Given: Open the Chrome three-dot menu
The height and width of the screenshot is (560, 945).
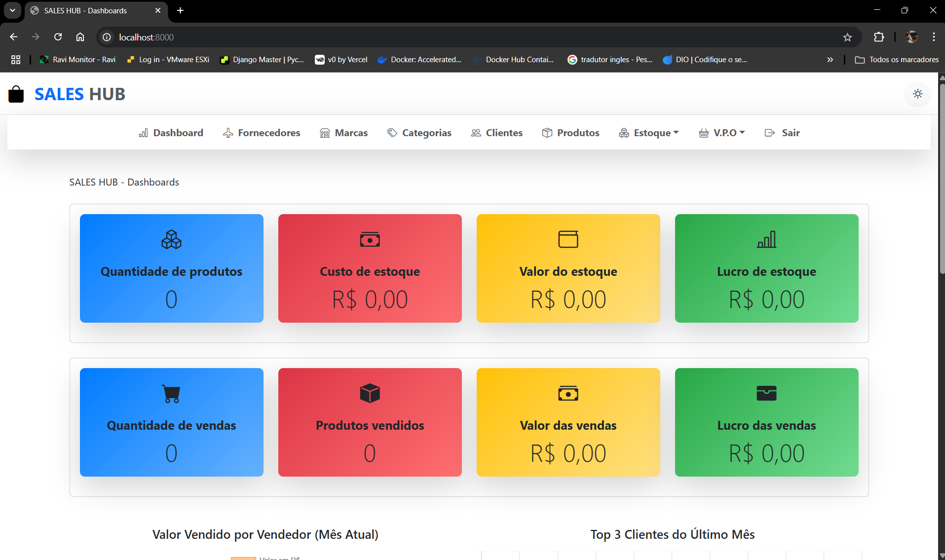Looking at the screenshot, I should [x=933, y=37].
